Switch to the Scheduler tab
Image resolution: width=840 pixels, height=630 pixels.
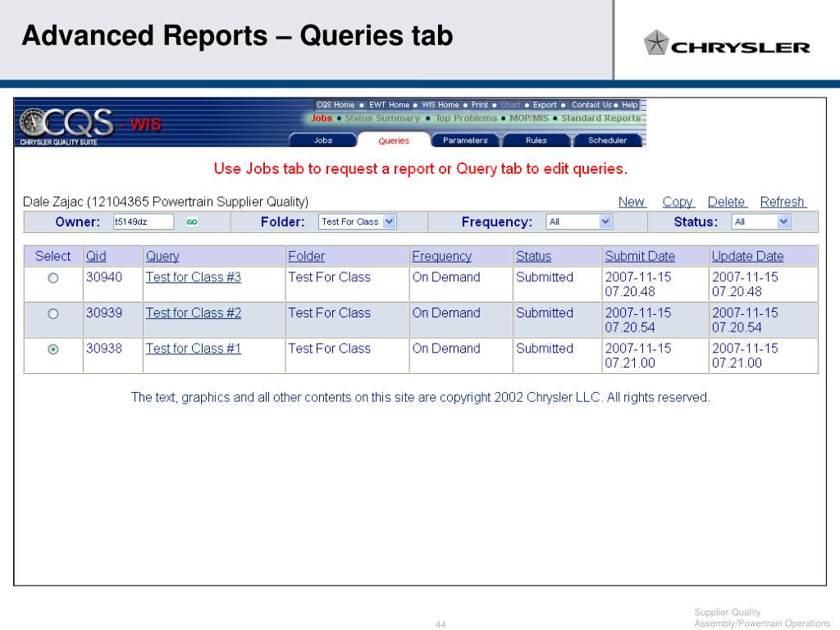tap(607, 140)
